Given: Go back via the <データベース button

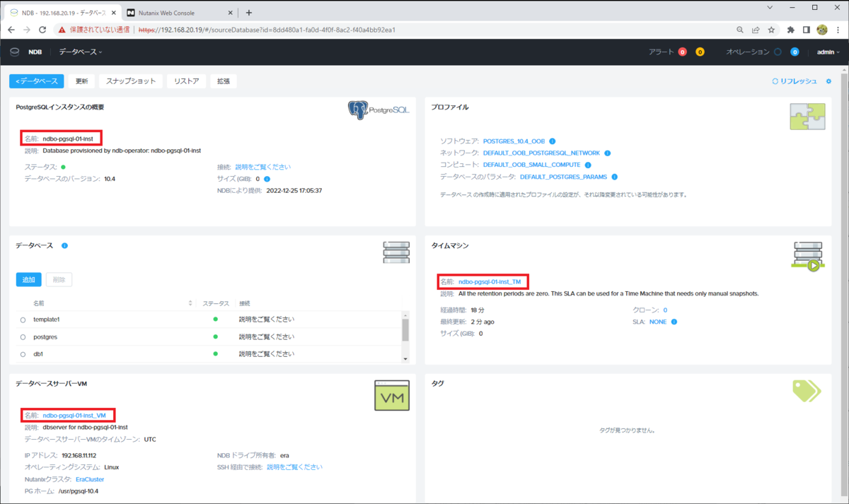Looking at the screenshot, I should tap(37, 81).
